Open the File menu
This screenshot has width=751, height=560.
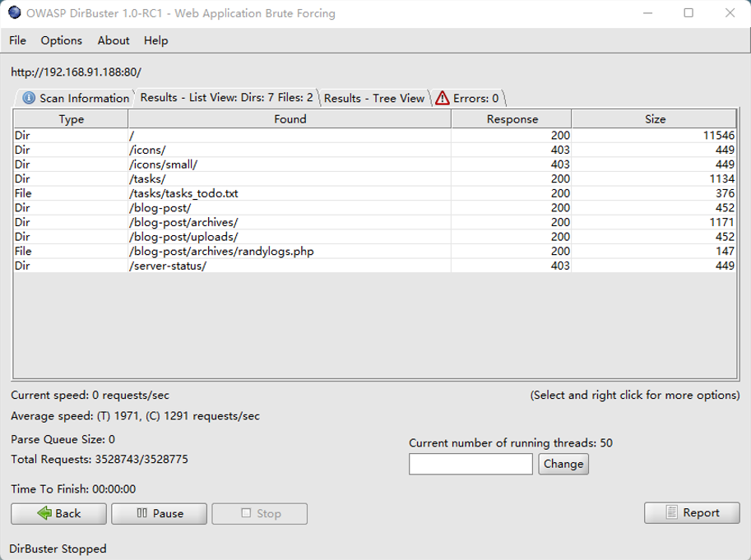[x=18, y=40]
